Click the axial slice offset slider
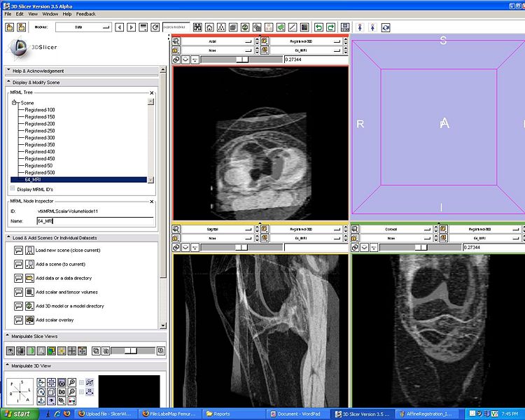Viewport: 525px width, 420px height. coord(241,60)
